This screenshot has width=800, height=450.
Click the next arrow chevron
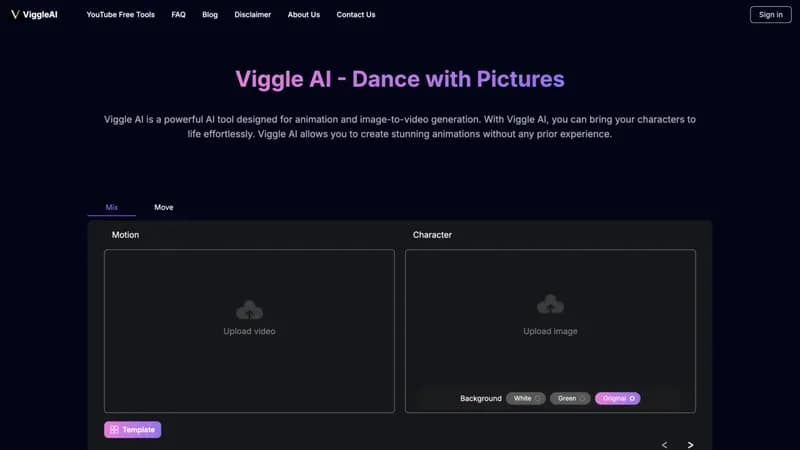[690, 445]
